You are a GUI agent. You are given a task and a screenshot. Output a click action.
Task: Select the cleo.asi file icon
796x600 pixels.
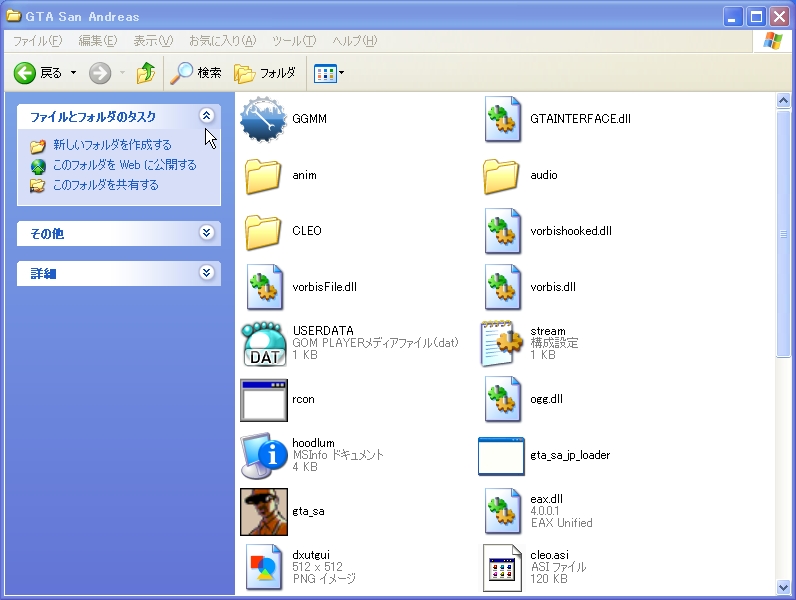pos(502,568)
